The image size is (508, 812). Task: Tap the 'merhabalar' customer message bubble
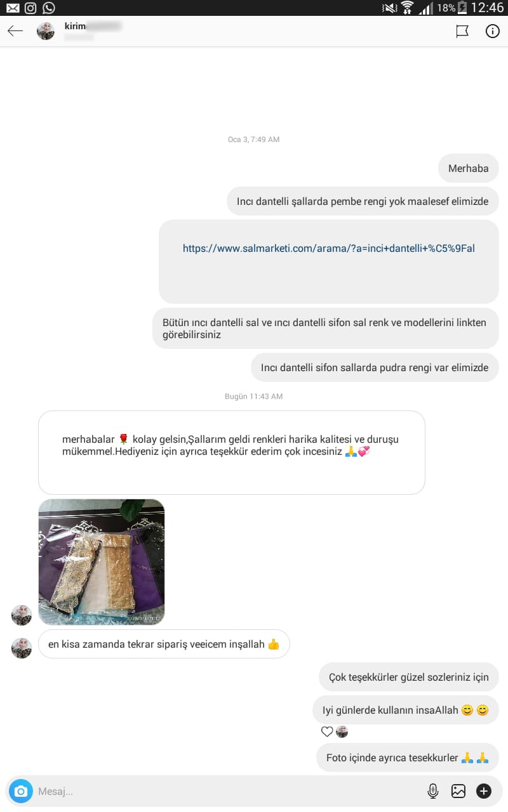(x=232, y=453)
